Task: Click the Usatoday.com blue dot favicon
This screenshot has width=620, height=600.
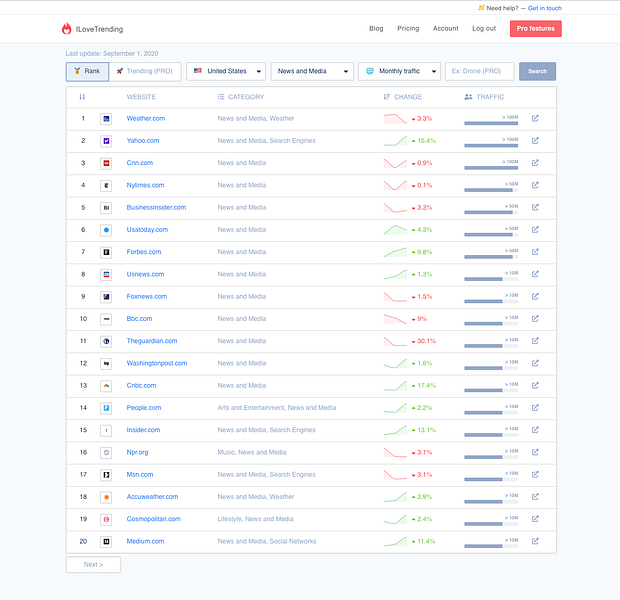Action: click(106, 230)
